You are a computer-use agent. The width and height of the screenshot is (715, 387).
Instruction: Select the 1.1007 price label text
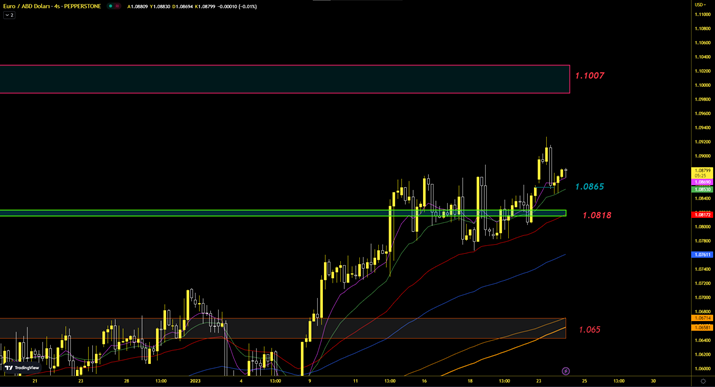click(590, 76)
